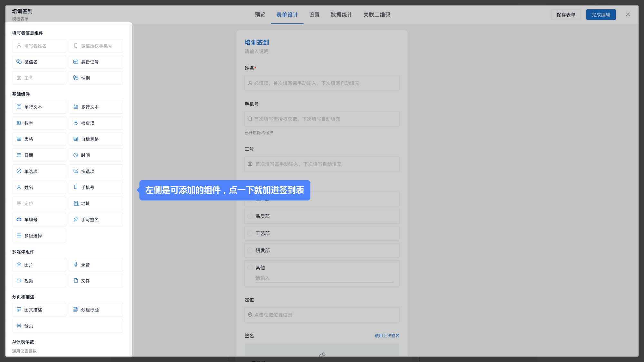Switch to the 表单设计 tab
Viewport: 644px width, 362px height.
287,15
